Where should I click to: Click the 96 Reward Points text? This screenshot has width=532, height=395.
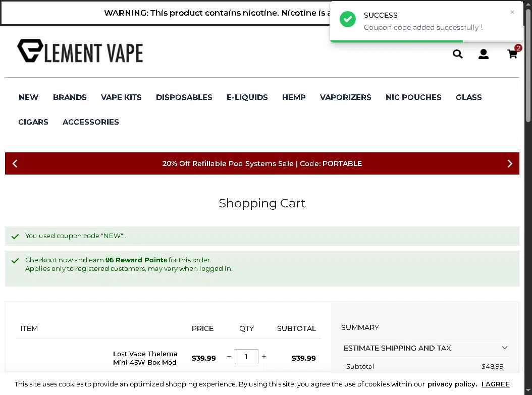136,260
